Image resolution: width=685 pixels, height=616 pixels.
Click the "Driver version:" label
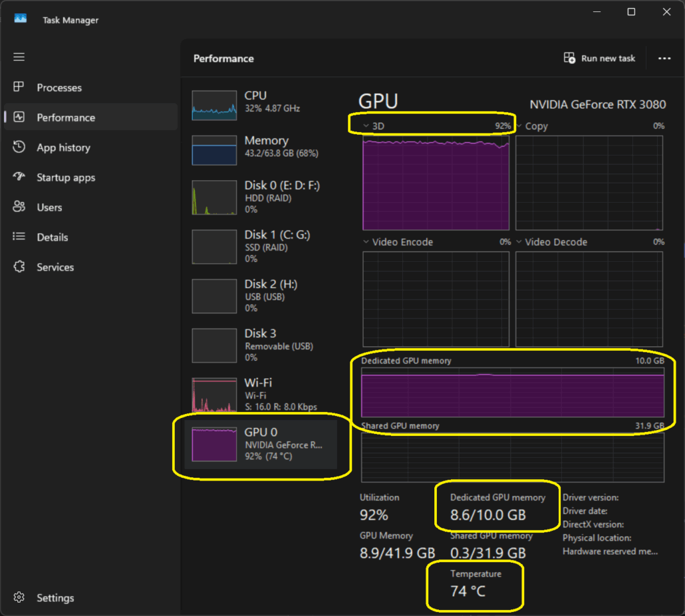pyautogui.click(x=591, y=498)
